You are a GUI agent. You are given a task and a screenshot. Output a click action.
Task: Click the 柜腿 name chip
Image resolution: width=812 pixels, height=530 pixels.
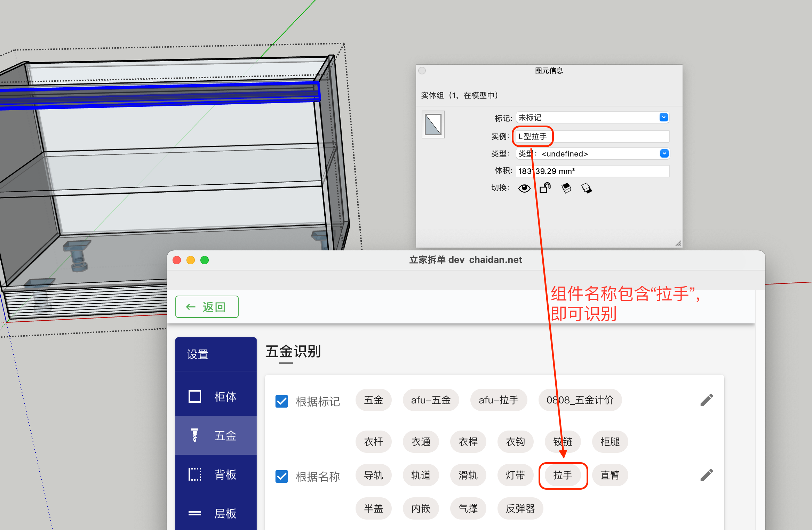click(x=610, y=442)
